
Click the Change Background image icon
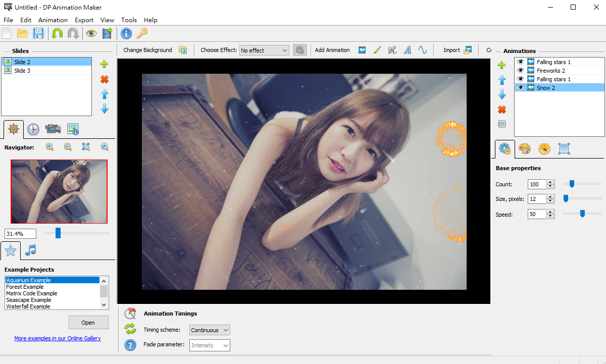183,50
